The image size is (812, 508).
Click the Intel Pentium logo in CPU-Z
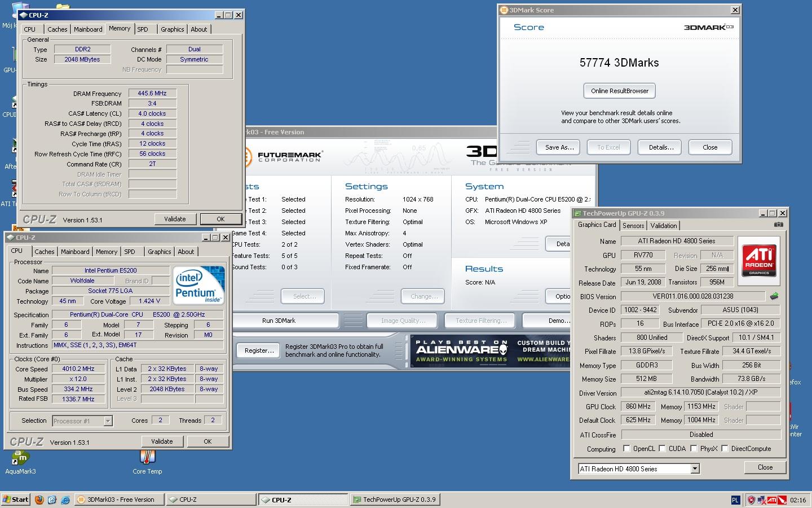pyautogui.click(x=199, y=284)
